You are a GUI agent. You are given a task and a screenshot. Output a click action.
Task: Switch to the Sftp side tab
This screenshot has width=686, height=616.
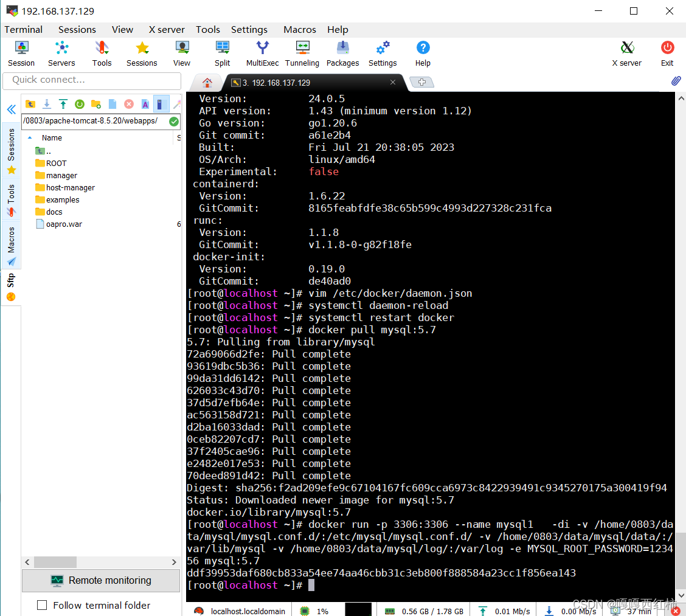[x=12, y=287]
